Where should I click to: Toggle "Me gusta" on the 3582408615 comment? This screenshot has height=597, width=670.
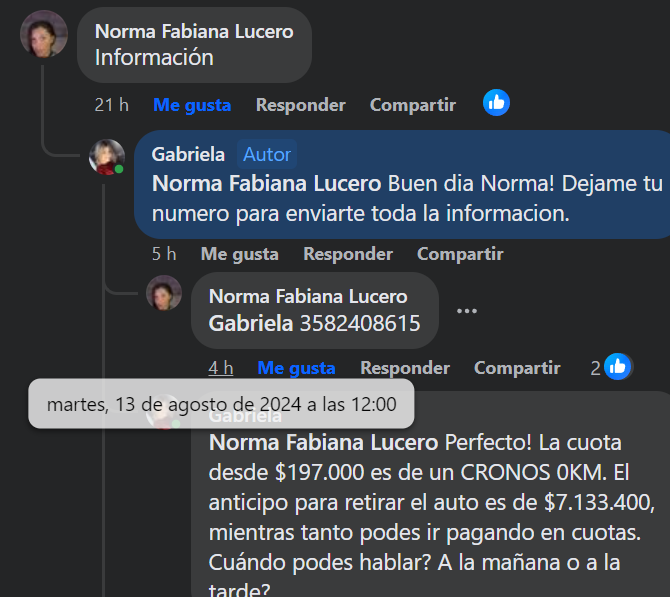click(296, 368)
